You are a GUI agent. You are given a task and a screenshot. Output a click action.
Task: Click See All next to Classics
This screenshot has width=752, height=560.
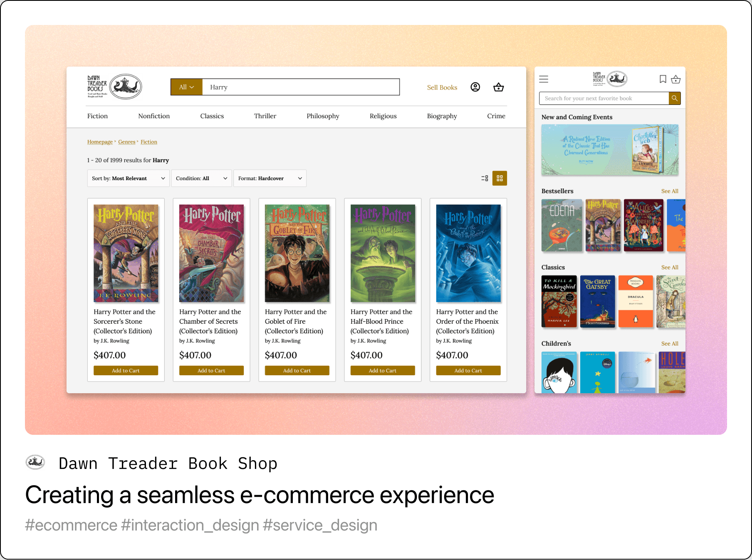click(x=670, y=267)
